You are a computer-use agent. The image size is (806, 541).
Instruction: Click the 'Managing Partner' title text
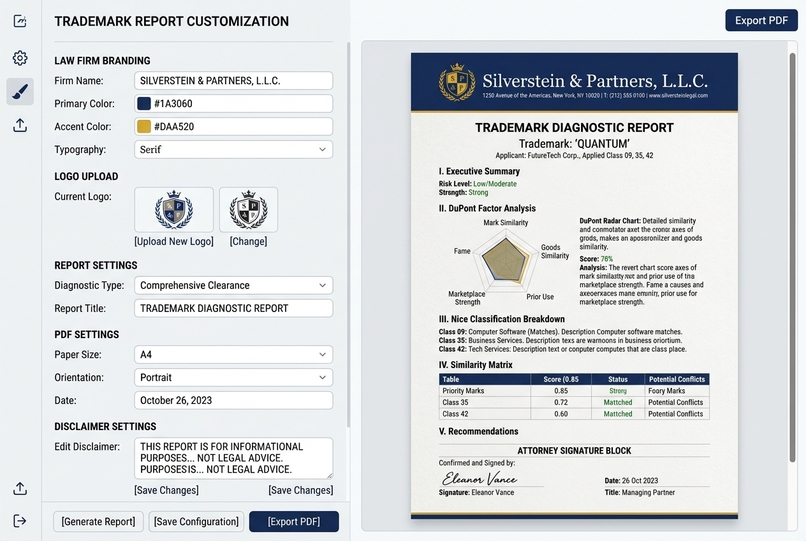click(x=648, y=492)
